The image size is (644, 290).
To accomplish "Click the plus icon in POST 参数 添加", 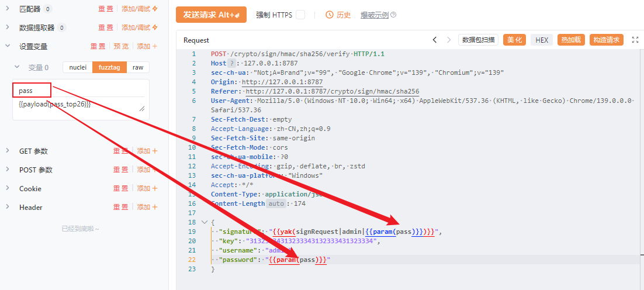I will 155,170.
